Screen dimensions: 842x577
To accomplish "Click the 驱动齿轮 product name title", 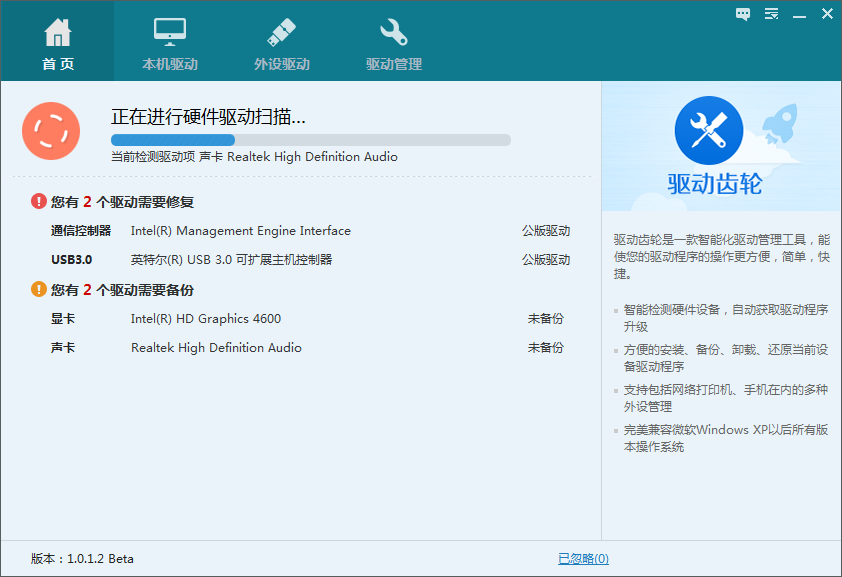I will click(715, 184).
